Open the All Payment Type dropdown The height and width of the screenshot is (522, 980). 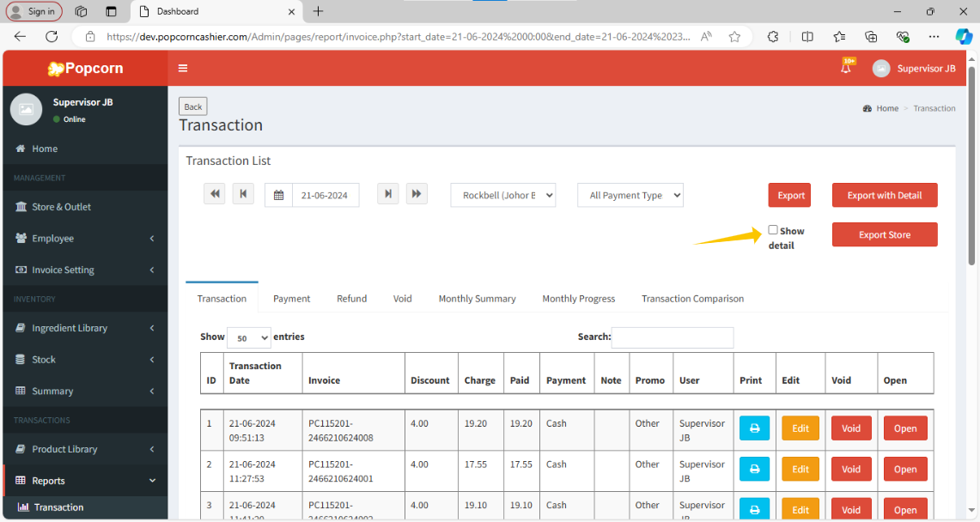click(630, 196)
